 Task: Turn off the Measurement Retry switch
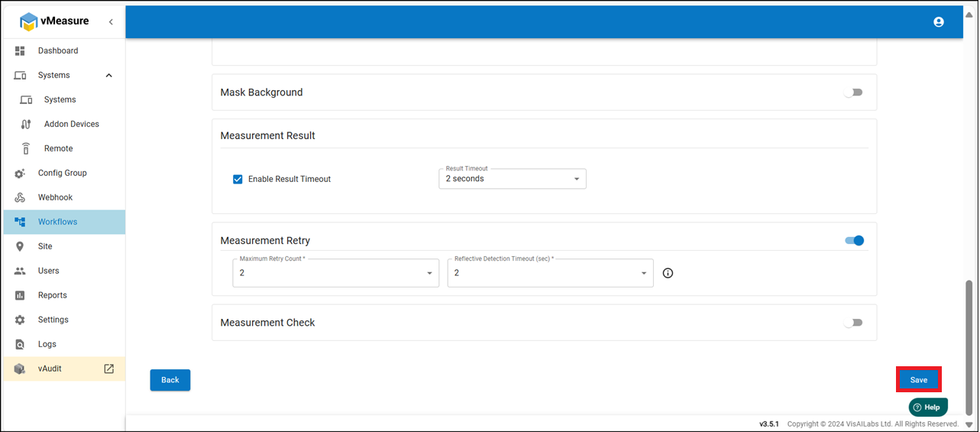point(854,240)
